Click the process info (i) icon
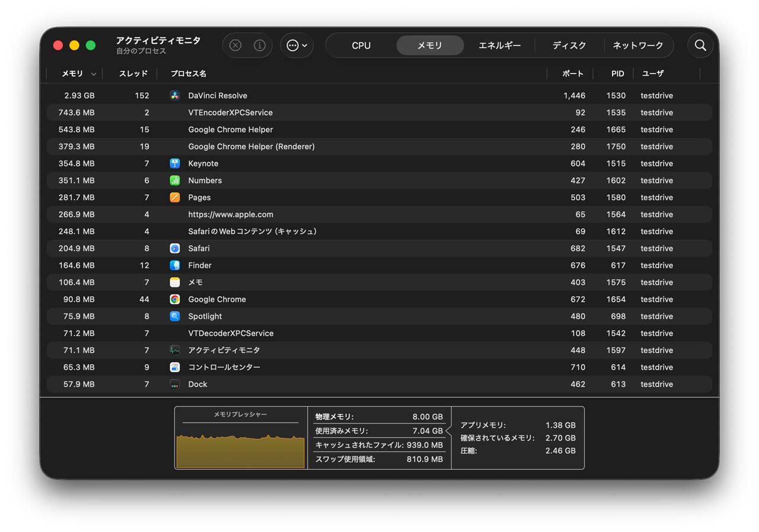The height and width of the screenshot is (532, 759). pos(259,46)
